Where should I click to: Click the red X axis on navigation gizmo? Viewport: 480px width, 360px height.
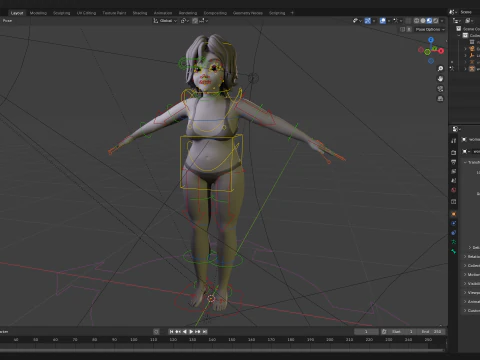tap(441, 51)
